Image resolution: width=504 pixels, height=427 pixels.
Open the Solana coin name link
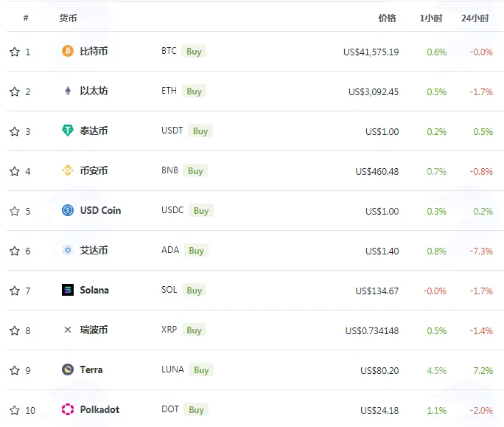(94, 291)
